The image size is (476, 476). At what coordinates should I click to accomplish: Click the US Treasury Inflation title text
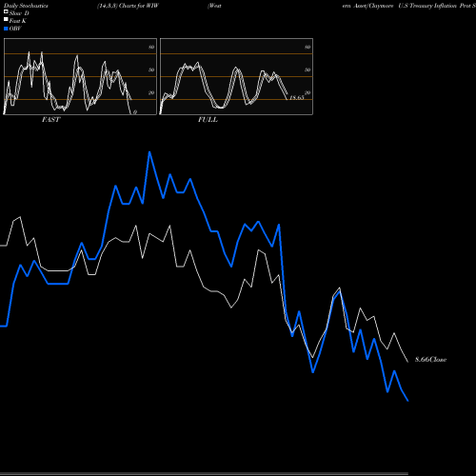(x=428, y=6)
